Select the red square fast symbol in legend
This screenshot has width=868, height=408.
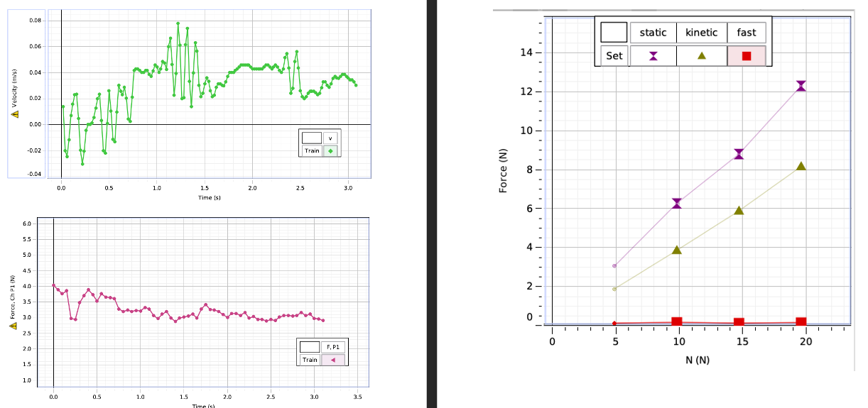(x=747, y=56)
